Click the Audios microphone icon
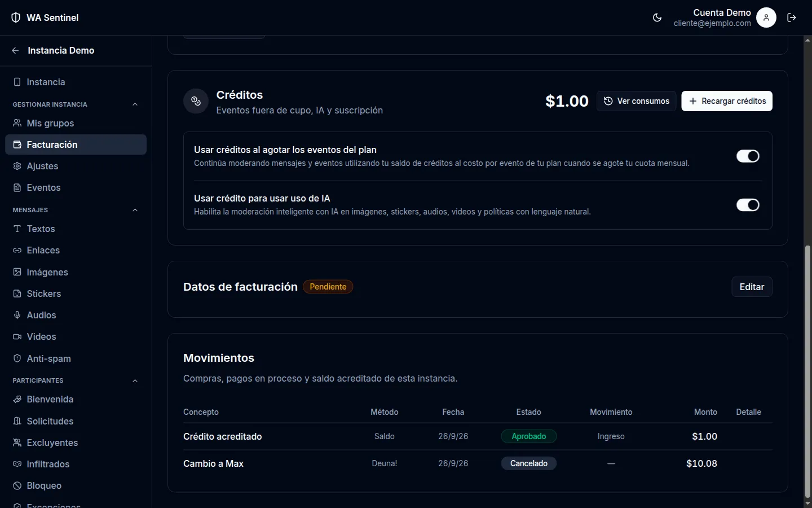The width and height of the screenshot is (812, 508). point(17,315)
